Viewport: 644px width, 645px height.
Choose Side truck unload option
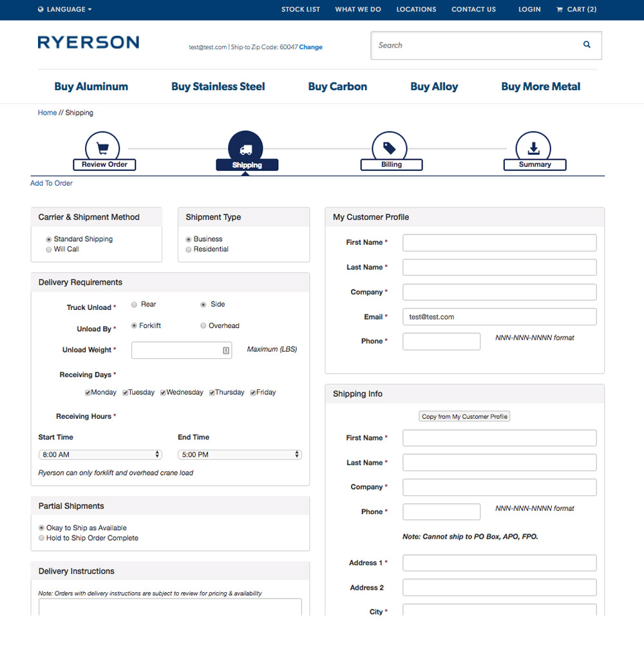pos(203,304)
